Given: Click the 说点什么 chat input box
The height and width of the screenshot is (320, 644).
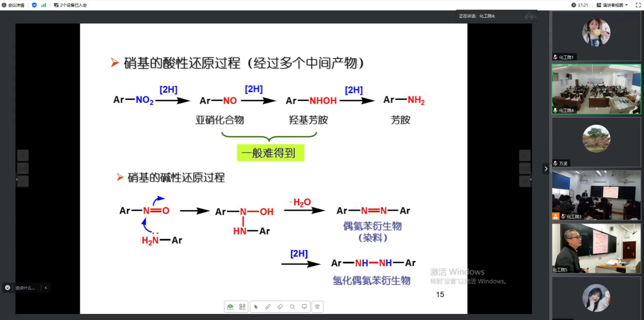Looking at the screenshot, I should tap(24, 288).
